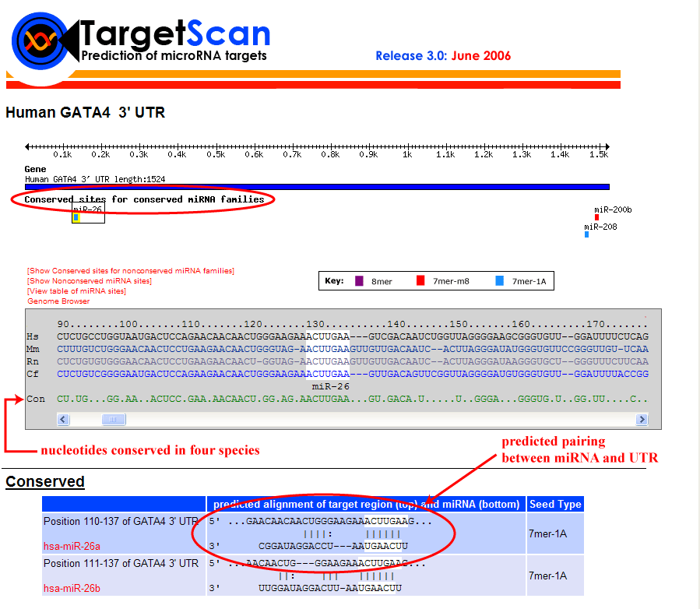The height and width of the screenshot is (609, 700).
Task: Click the blue GATA4 3' UTR gene bar
Action: click(317, 187)
